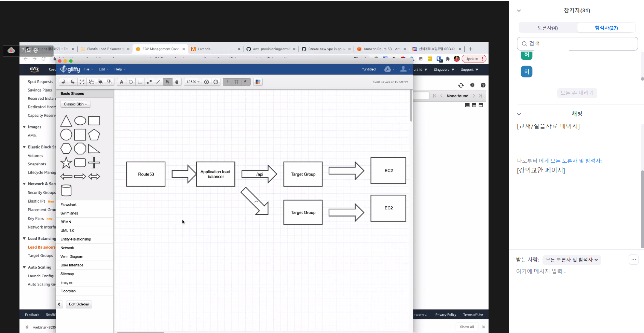Screen dimensions: 644x333
Task: Open the color theme swatch button
Action: [258, 82]
